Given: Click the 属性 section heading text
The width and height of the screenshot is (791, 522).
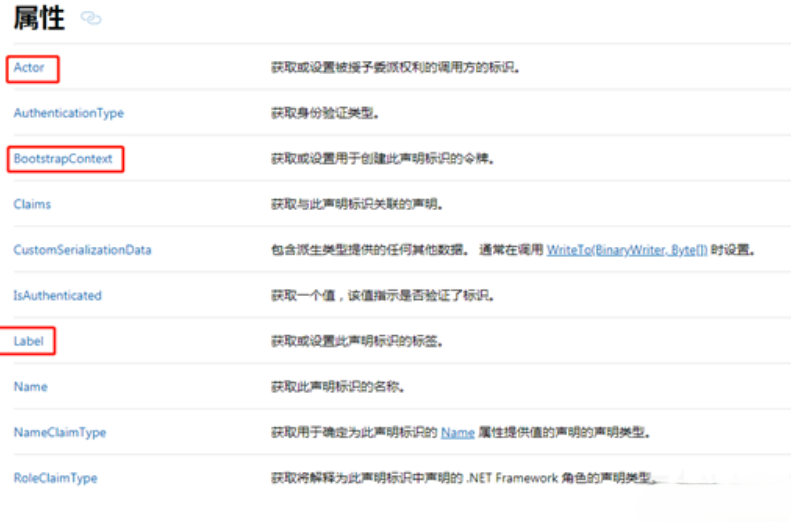Looking at the screenshot, I should coord(39,18).
